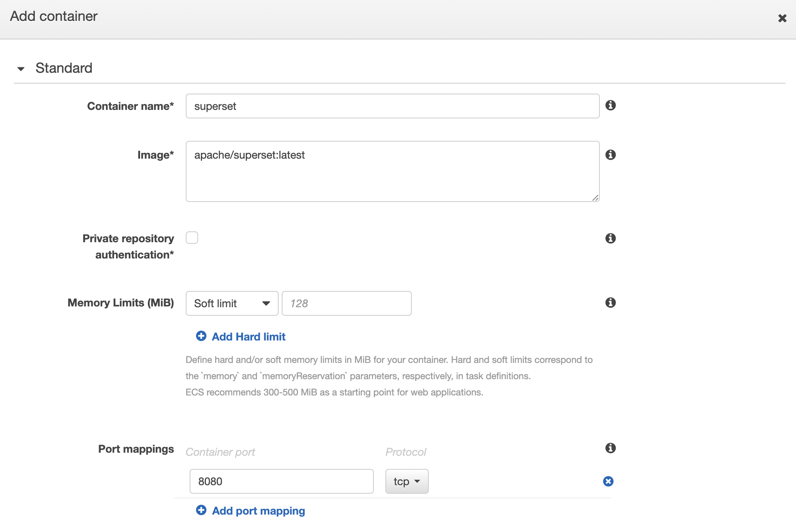This screenshot has height=532, width=796.
Task: Click the Add Hard limit link
Action: 248,337
